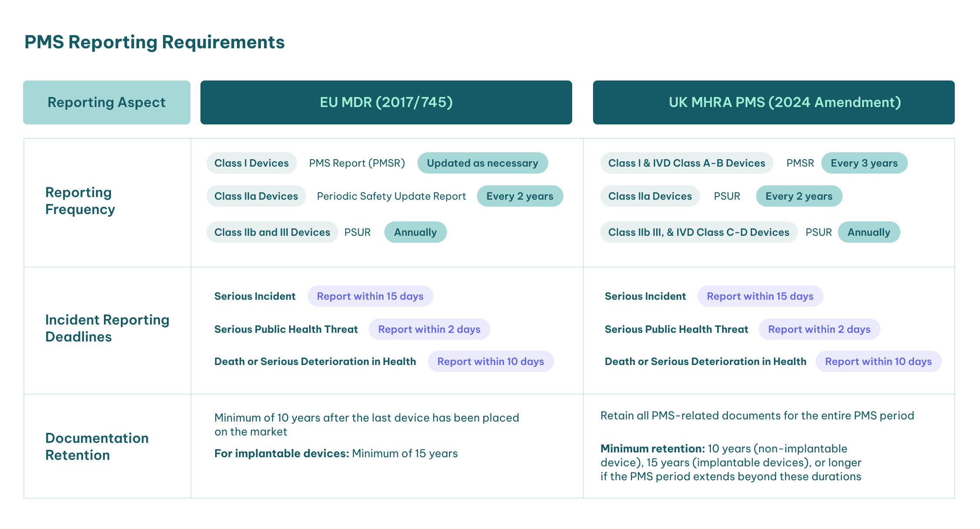Screen dimensions: 980x529
Task: Click Report within 10 days in UK column
Action: click(879, 362)
